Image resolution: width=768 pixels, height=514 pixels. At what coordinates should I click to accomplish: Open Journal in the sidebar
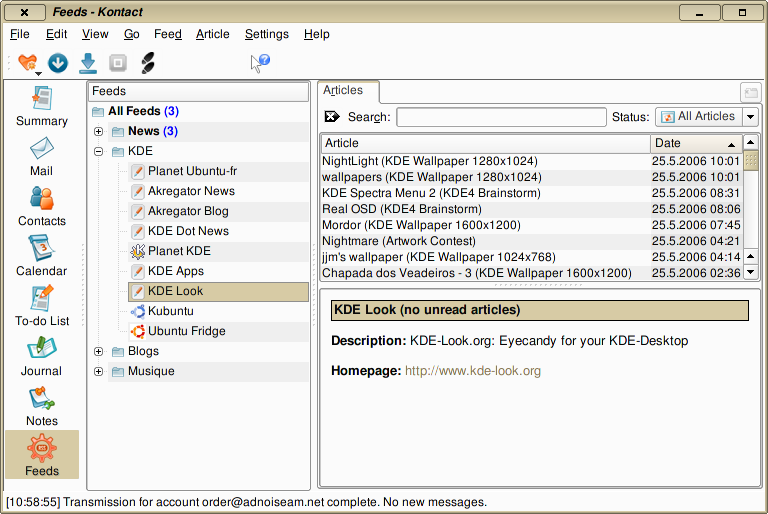coord(42,356)
